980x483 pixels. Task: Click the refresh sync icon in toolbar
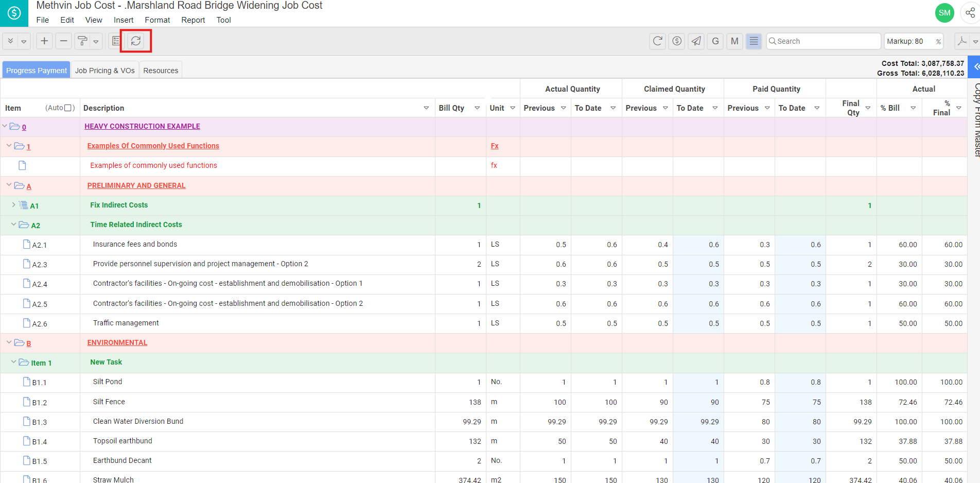point(136,41)
